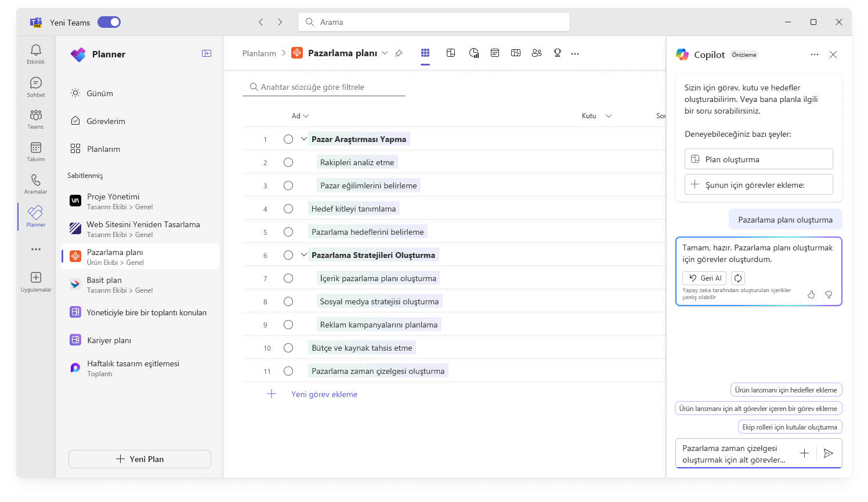Mark Sosyal medya stratejisi oluşturma complete

[288, 301]
